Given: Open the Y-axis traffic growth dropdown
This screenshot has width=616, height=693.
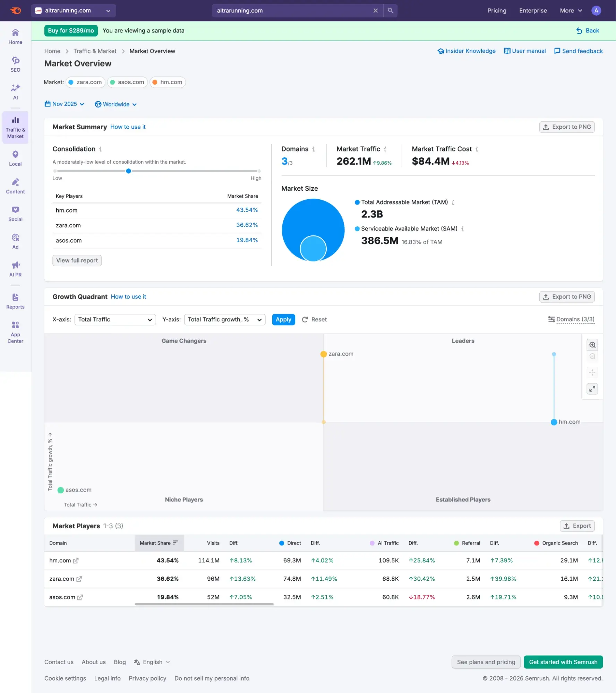Looking at the screenshot, I should click(225, 319).
